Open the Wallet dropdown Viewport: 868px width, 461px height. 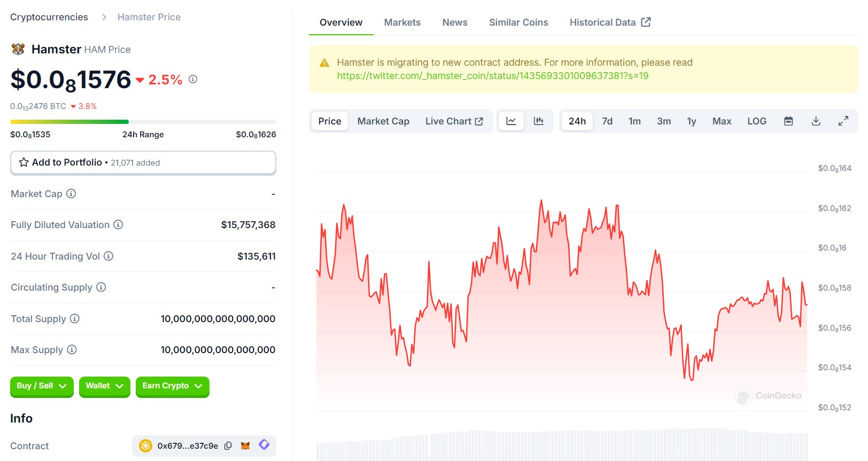coord(104,386)
